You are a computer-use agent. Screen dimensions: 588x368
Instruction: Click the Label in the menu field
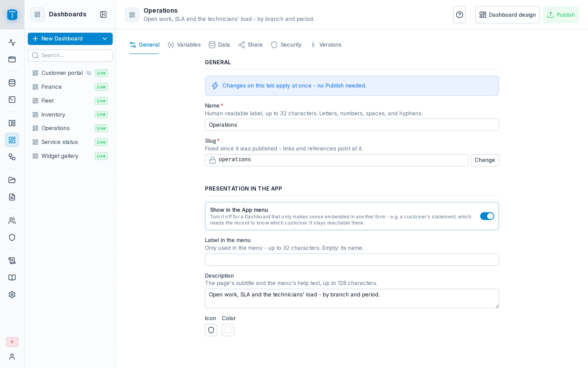pos(352,259)
